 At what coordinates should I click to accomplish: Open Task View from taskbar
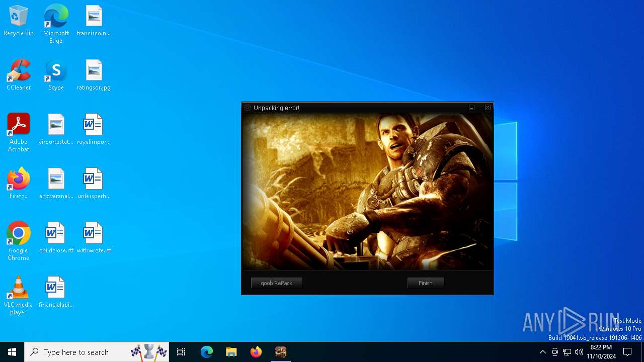click(181, 352)
